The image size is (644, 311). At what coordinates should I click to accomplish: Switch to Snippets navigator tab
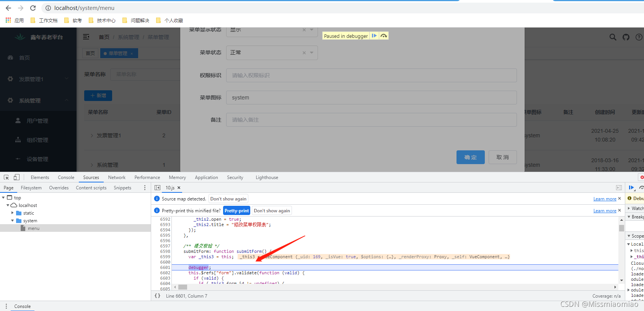click(x=122, y=188)
